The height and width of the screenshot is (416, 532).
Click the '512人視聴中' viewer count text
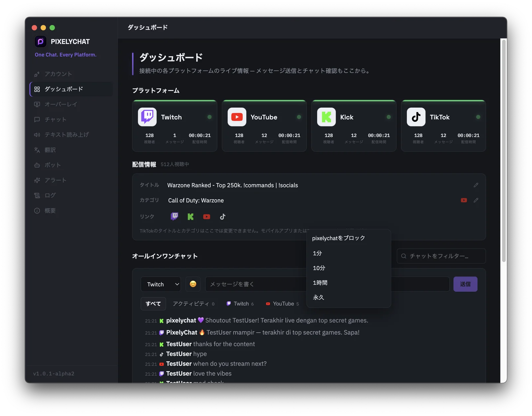[175, 164]
